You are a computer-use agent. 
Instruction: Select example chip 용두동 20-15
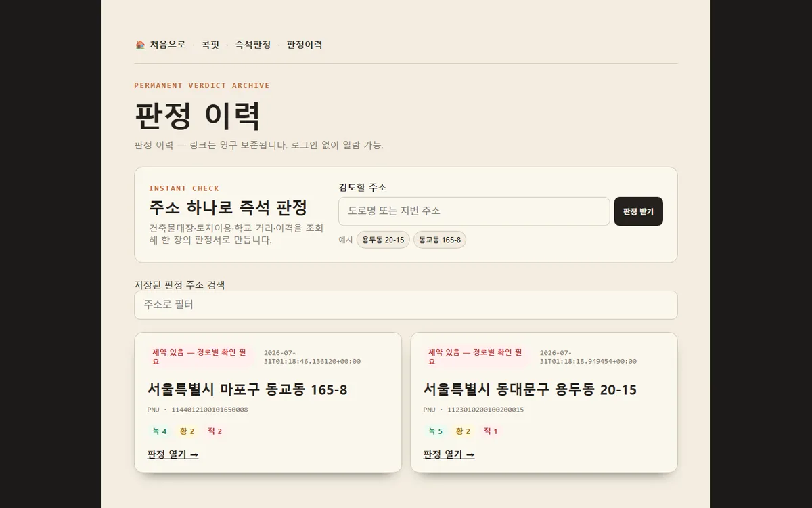(x=383, y=240)
